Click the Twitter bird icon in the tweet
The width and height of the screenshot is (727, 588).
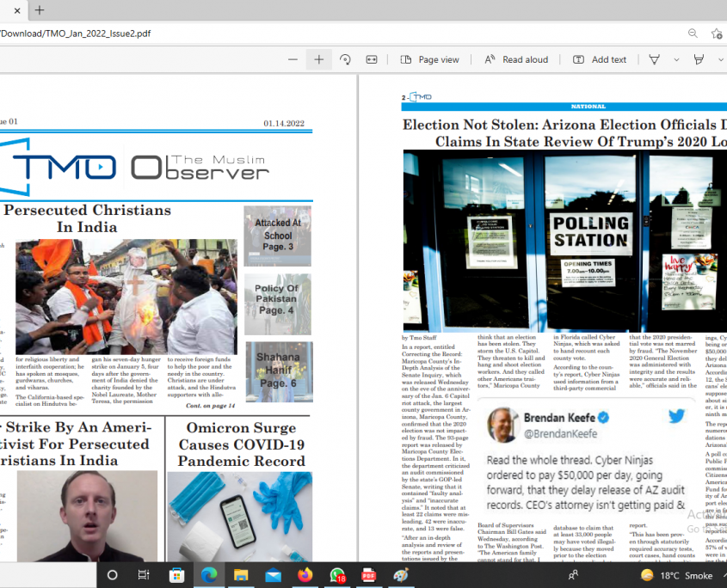point(676,415)
